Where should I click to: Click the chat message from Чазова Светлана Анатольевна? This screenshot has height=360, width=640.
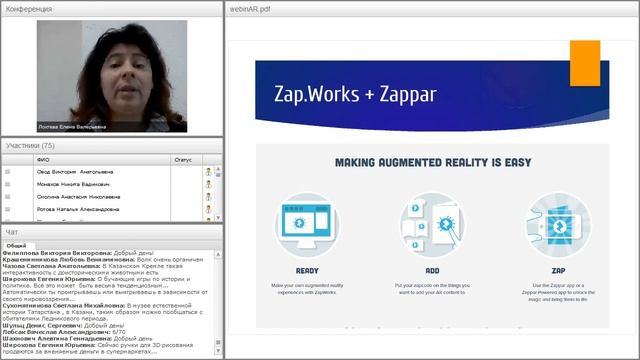click(x=93, y=269)
